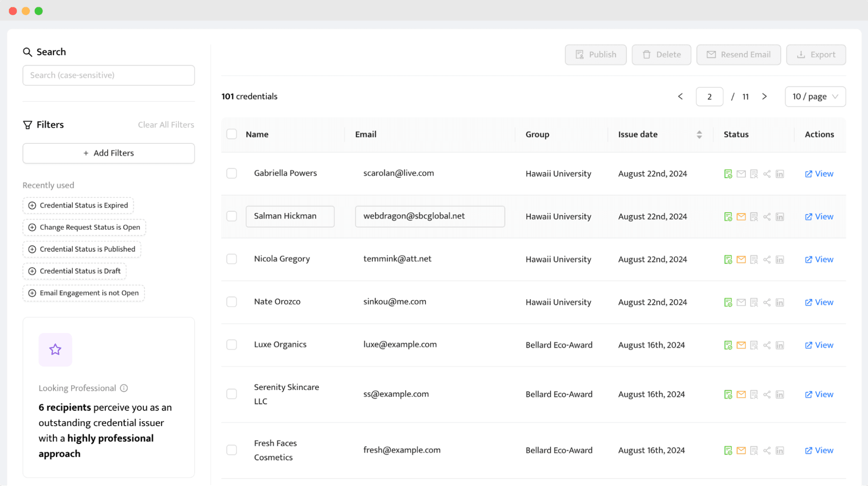Click the search magnifier icon
Image resolution: width=868 pixels, height=486 pixels.
click(x=28, y=52)
